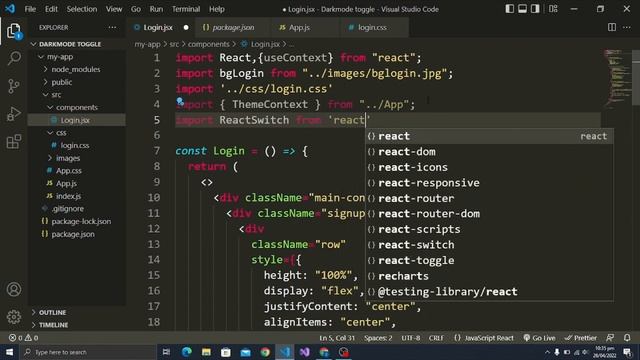Toggle bottom panel visibility
640x360 pixels.
pyautogui.click(x=522, y=9)
